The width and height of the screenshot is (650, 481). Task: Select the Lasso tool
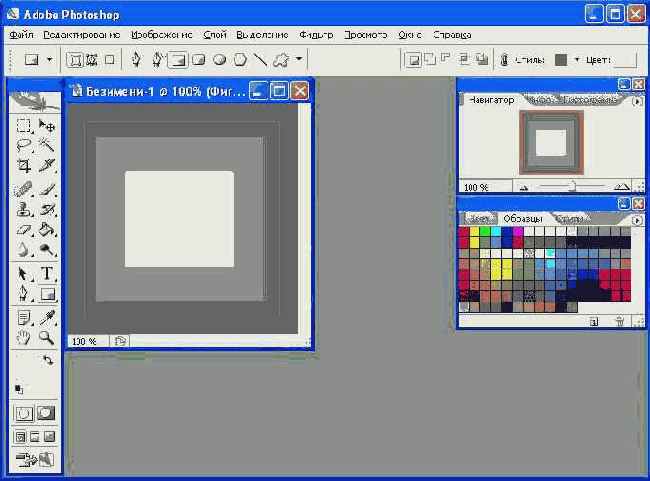23,145
